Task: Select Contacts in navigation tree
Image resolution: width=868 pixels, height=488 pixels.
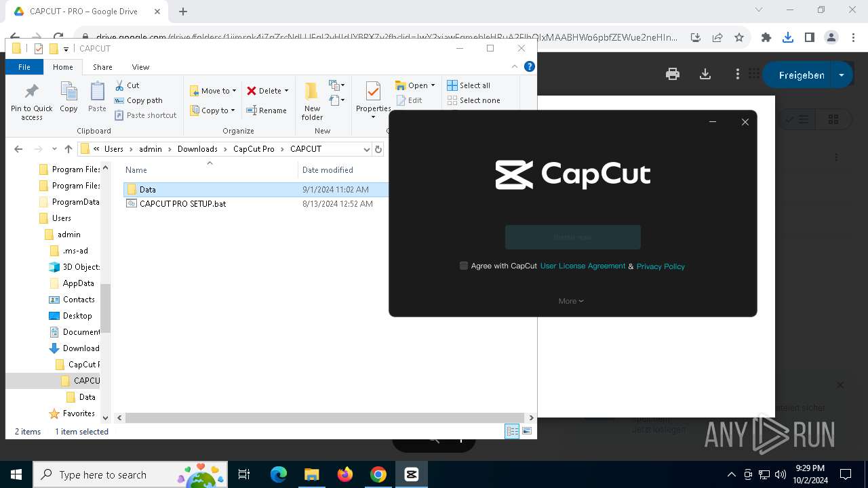Action: click(72, 300)
